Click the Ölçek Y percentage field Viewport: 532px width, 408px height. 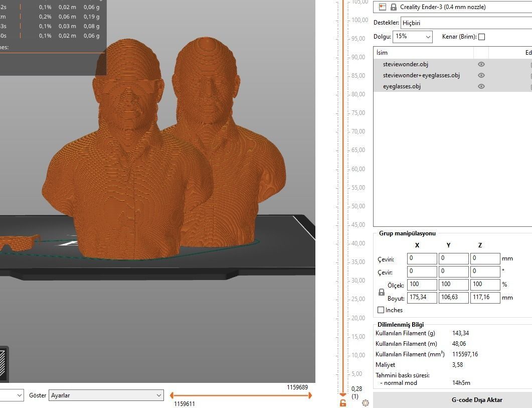click(454, 285)
